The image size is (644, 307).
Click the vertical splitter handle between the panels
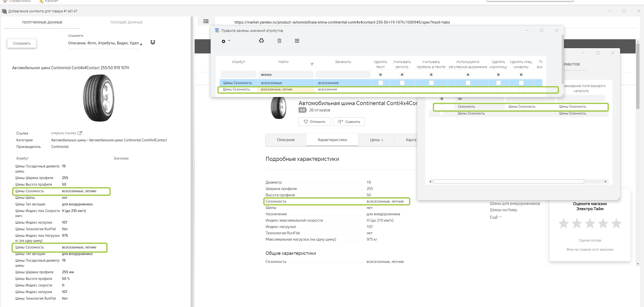tap(194, 166)
